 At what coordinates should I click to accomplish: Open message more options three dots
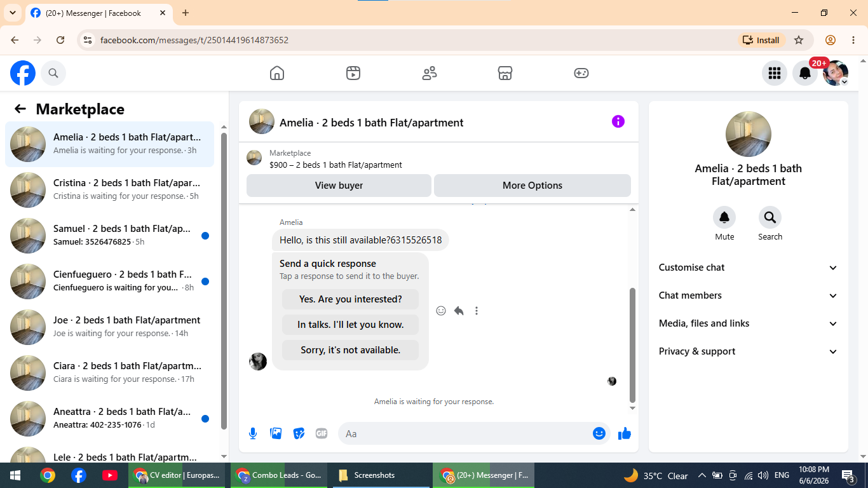(477, 311)
